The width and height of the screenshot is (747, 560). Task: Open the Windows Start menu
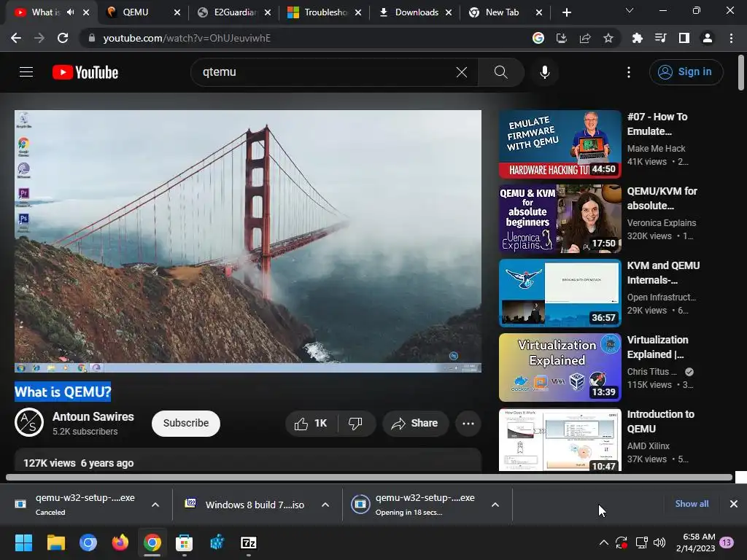[24, 542]
